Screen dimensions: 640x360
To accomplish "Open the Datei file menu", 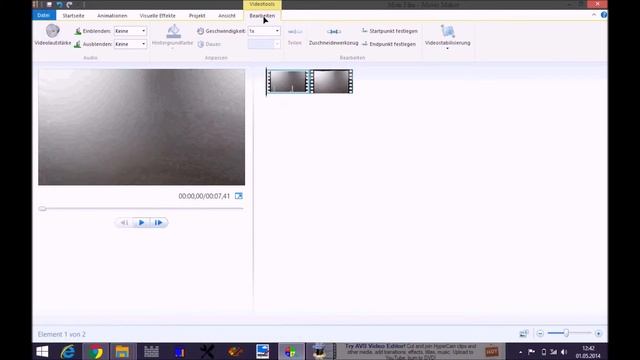I will [44, 16].
